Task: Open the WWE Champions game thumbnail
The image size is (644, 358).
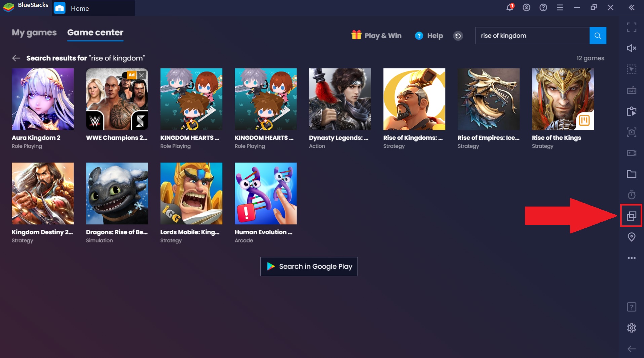Action: [x=117, y=99]
